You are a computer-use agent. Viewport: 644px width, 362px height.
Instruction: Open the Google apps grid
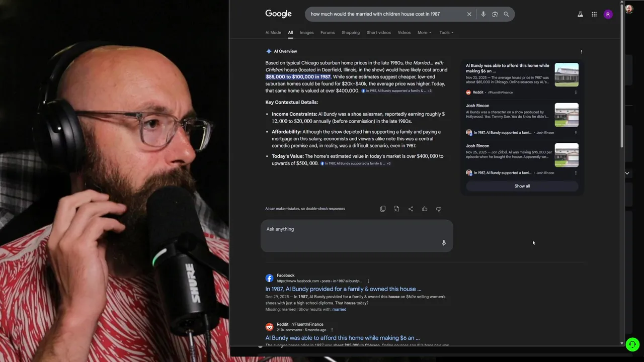pos(594,14)
